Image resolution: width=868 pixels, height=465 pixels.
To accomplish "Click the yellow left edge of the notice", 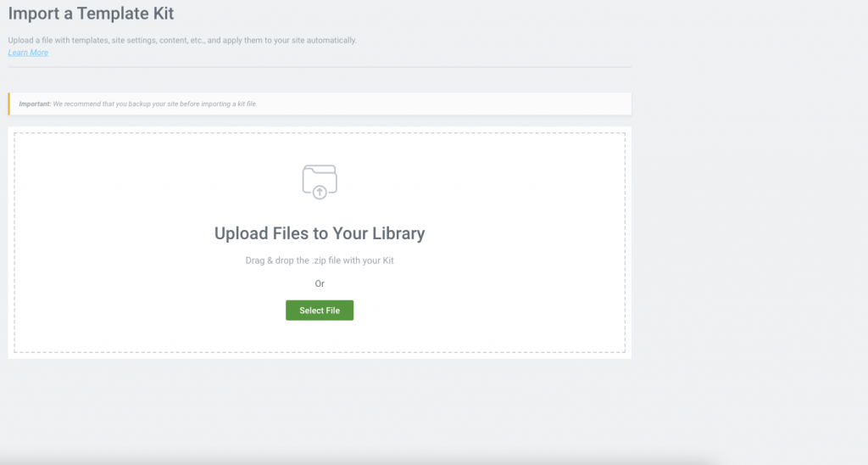I will point(9,104).
